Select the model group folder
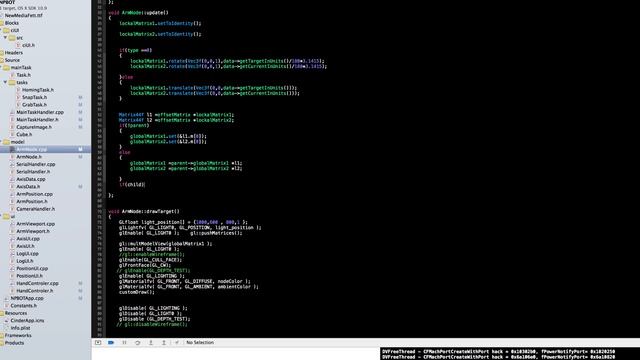The width and height of the screenshot is (640, 360). click(x=18, y=142)
